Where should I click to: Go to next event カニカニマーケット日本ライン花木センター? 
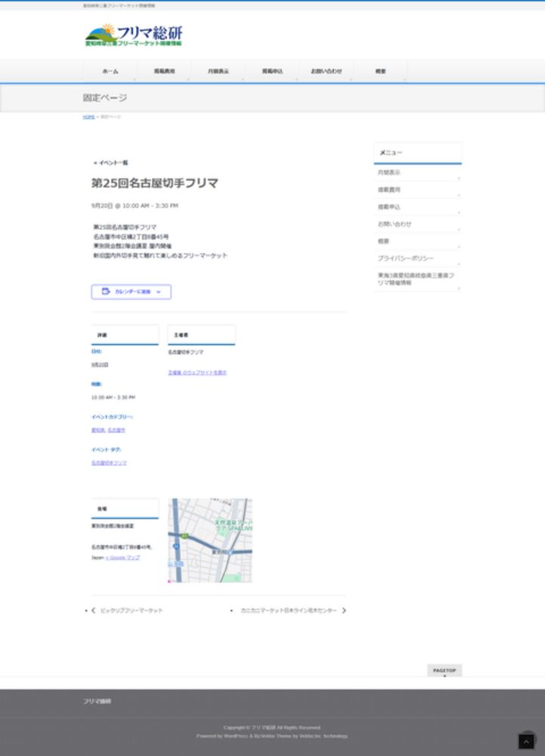coord(293,610)
